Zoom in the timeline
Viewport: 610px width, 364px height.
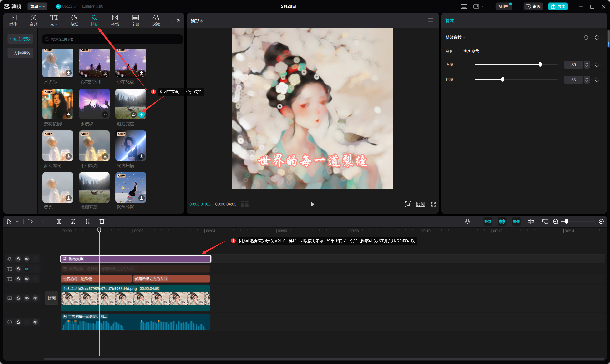[x=601, y=221]
